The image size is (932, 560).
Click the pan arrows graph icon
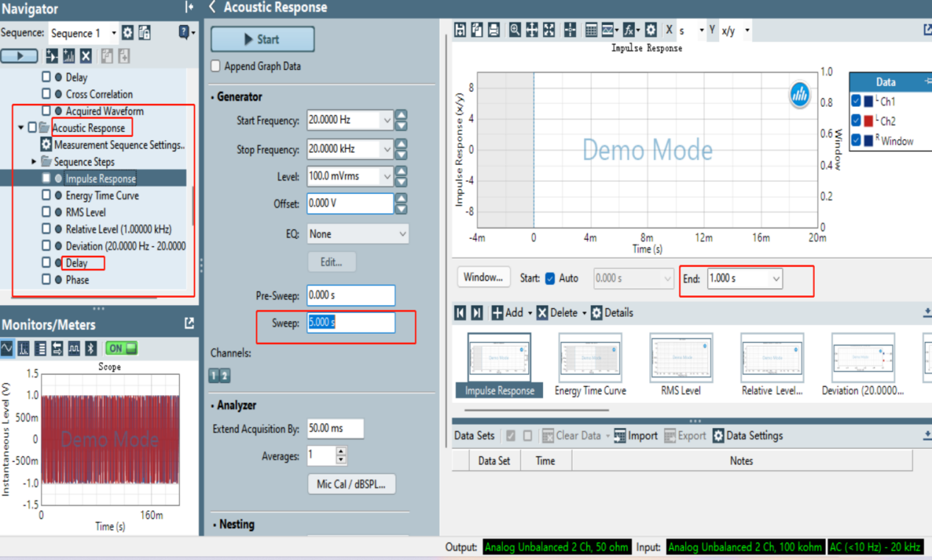coord(532,30)
